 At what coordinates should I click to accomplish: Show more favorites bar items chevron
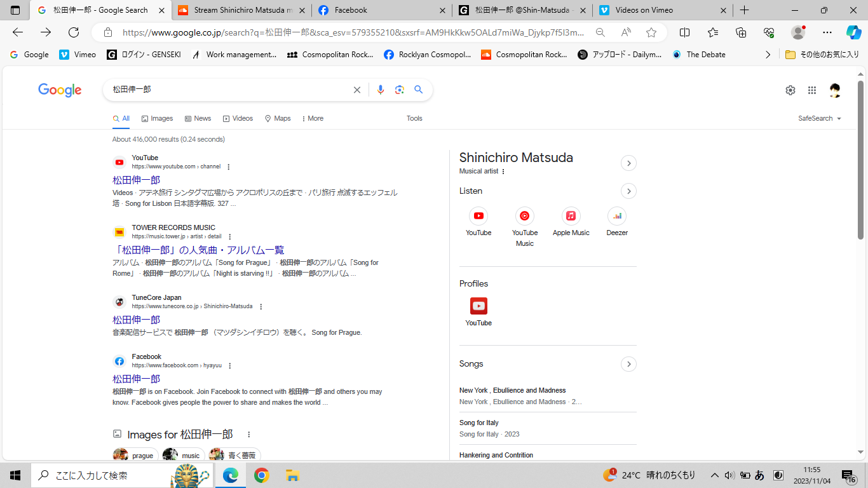[x=768, y=55]
